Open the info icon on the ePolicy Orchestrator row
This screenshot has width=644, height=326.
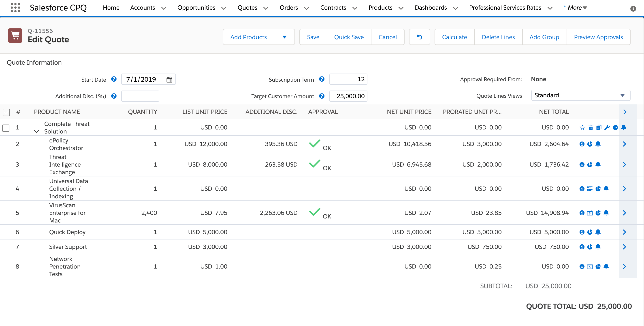pos(582,144)
